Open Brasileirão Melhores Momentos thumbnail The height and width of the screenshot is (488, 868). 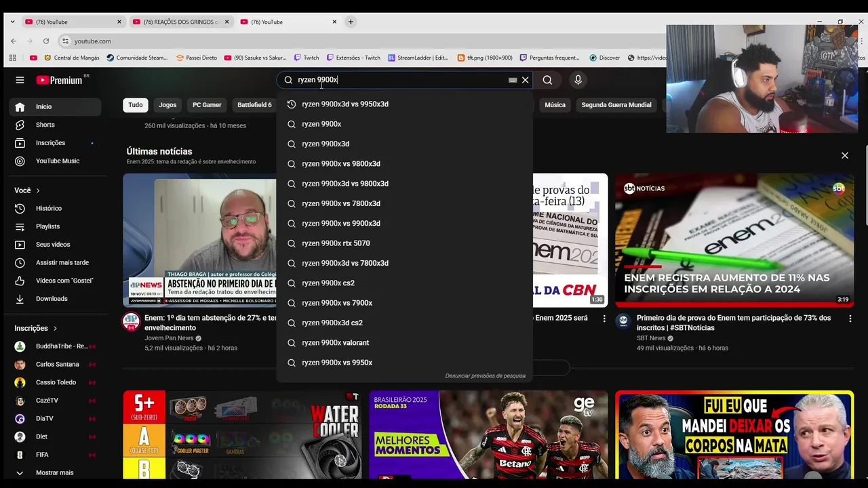pyautogui.click(x=488, y=434)
